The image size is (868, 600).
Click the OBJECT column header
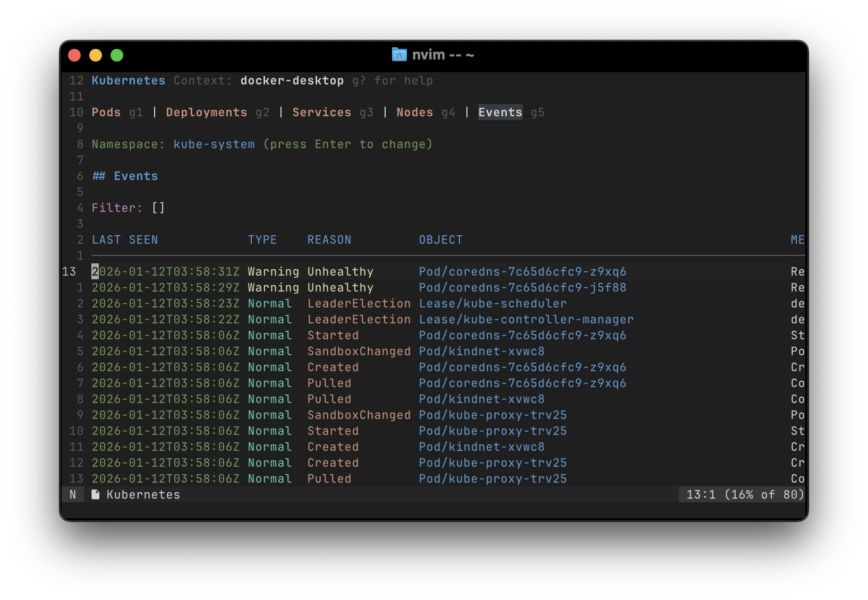point(441,240)
